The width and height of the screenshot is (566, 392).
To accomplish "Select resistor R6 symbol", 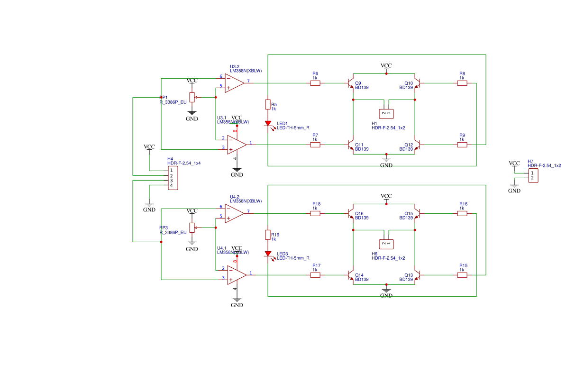I will click(315, 83).
